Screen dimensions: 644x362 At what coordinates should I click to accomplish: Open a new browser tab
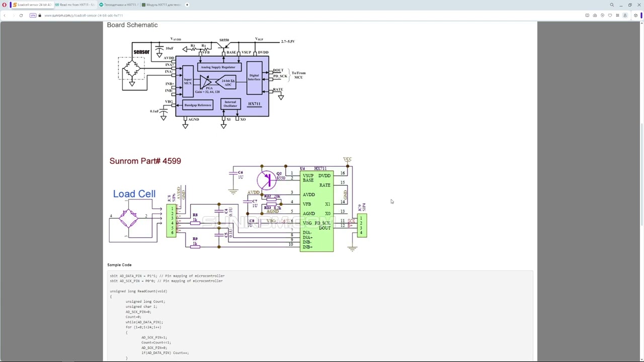coord(187,5)
